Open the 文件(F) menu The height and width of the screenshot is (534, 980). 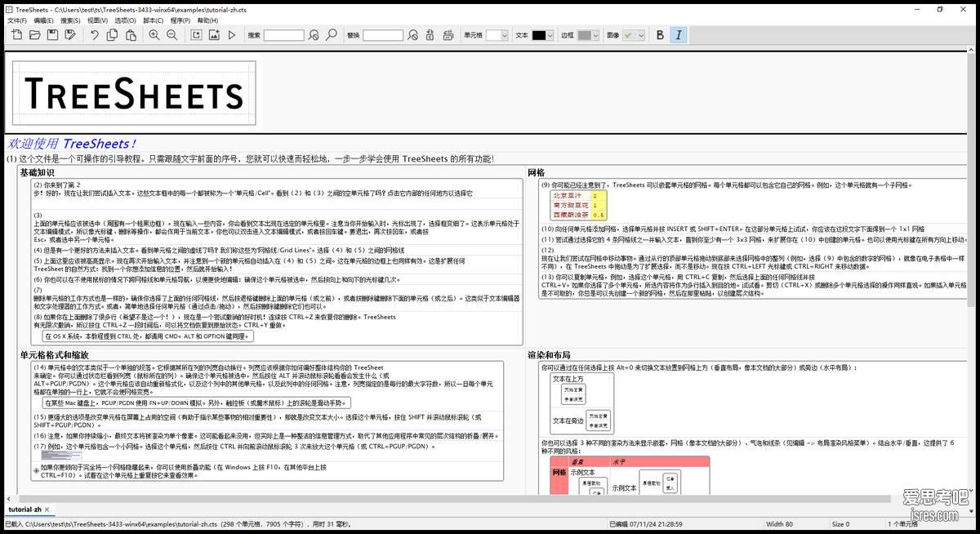17,20
